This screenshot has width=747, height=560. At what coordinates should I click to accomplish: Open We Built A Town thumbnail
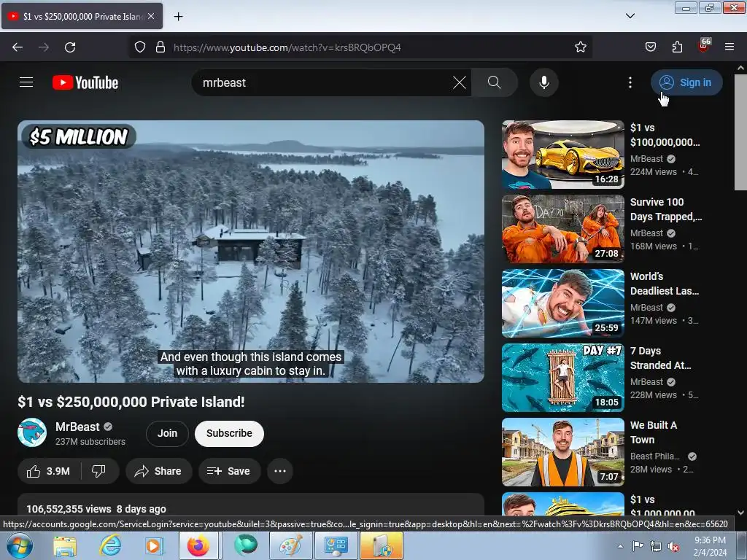coord(563,452)
